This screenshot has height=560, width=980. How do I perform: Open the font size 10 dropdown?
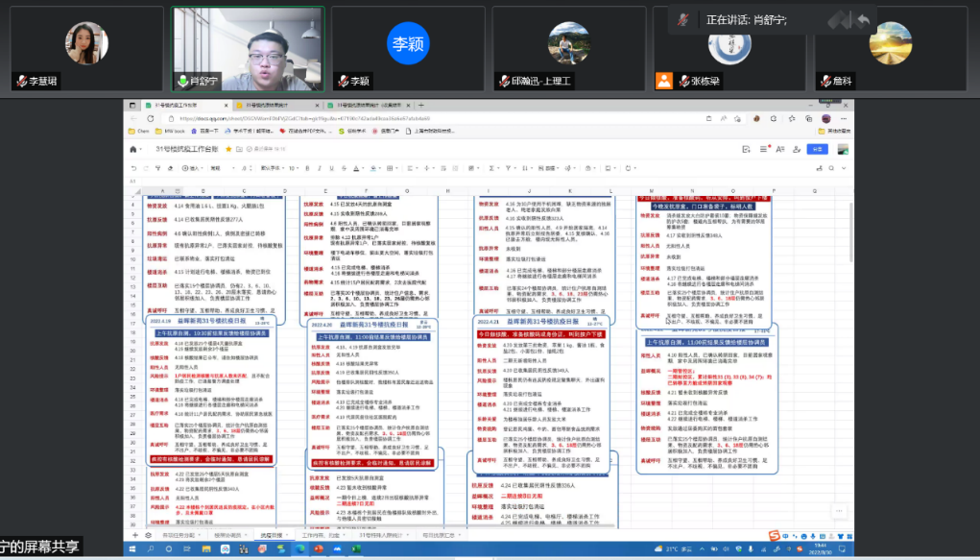point(294,168)
